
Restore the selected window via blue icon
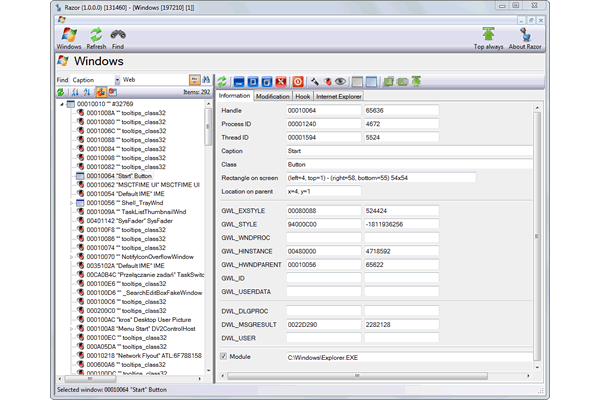[267, 82]
